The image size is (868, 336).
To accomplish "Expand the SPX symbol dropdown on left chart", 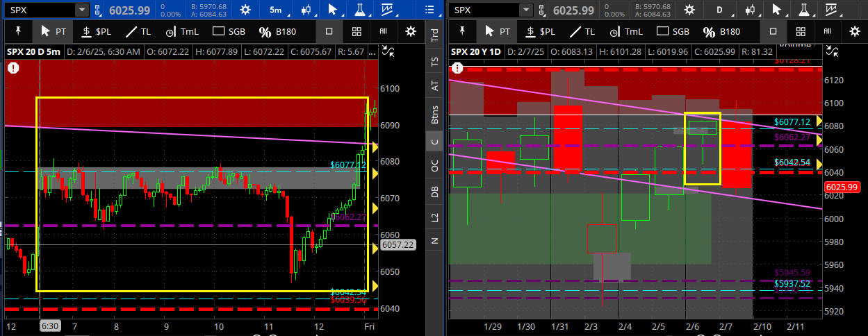I will (x=81, y=10).
